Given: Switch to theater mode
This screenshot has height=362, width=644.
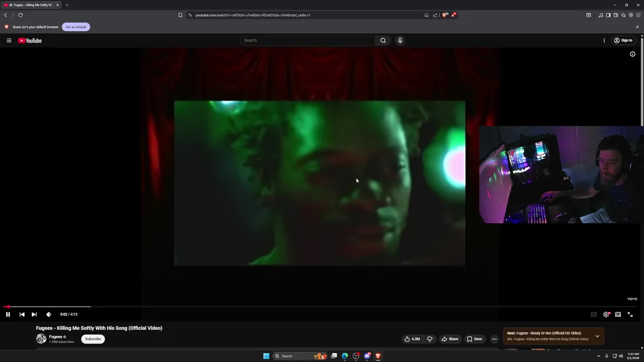Looking at the screenshot, I should tap(618, 314).
